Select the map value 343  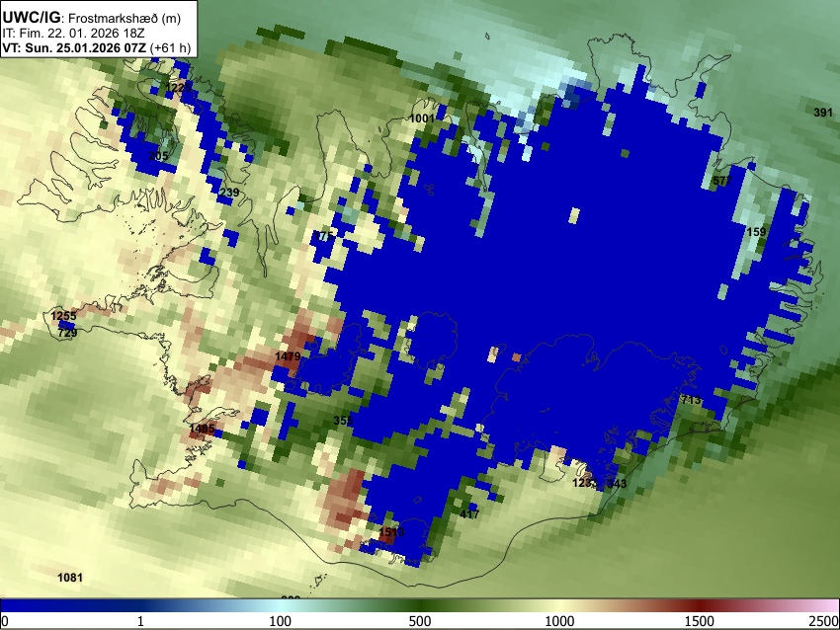pyautogui.click(x=617, y=484)
